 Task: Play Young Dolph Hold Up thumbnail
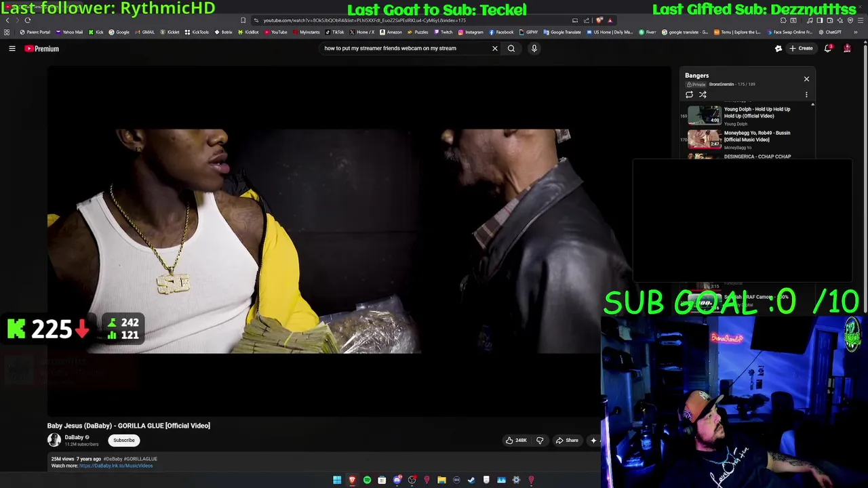click(x=705, y=116)
